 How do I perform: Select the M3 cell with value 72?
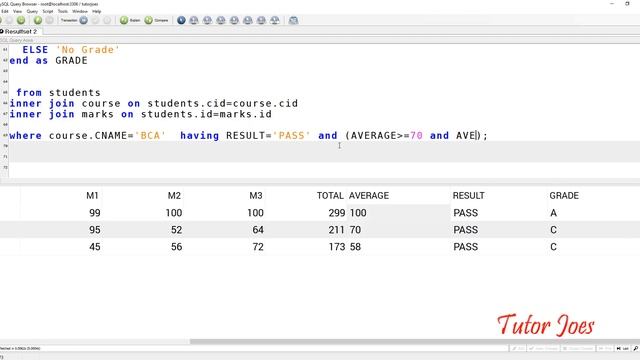click(x=258, y=247)
